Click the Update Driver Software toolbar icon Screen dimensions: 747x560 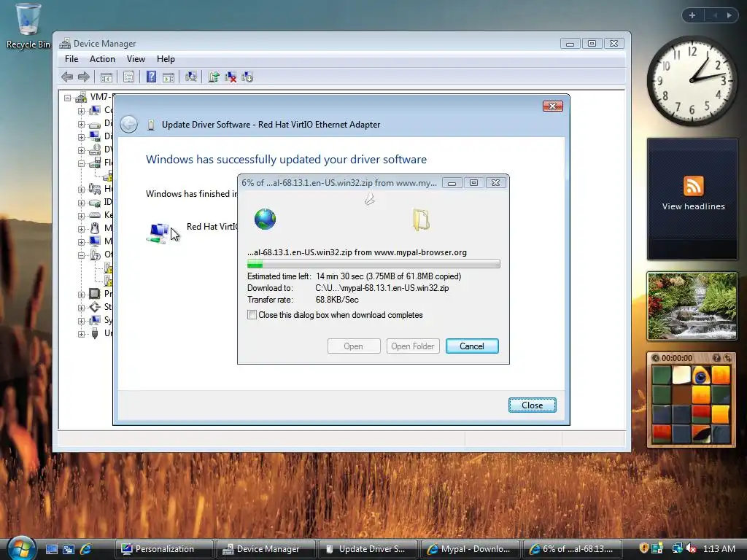click(214, 77)
